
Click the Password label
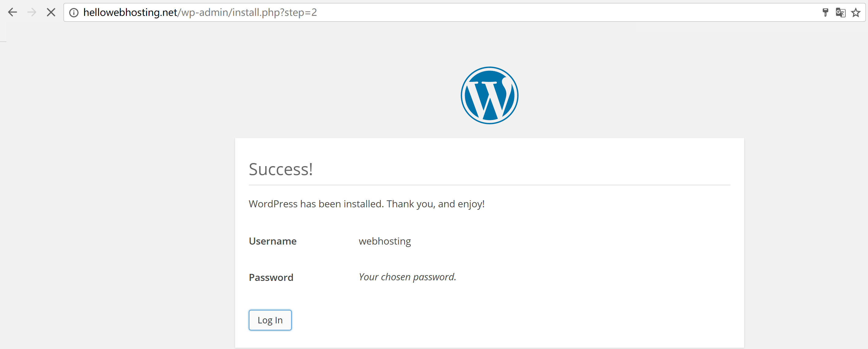(x=271, y=278)
